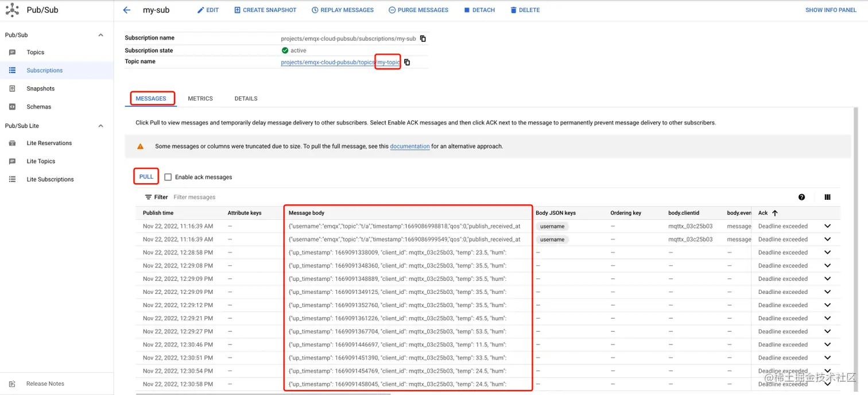Select message body with timestamp 1669091367704
This screenshot has width=868, height=395.
[x=397, y=332]
